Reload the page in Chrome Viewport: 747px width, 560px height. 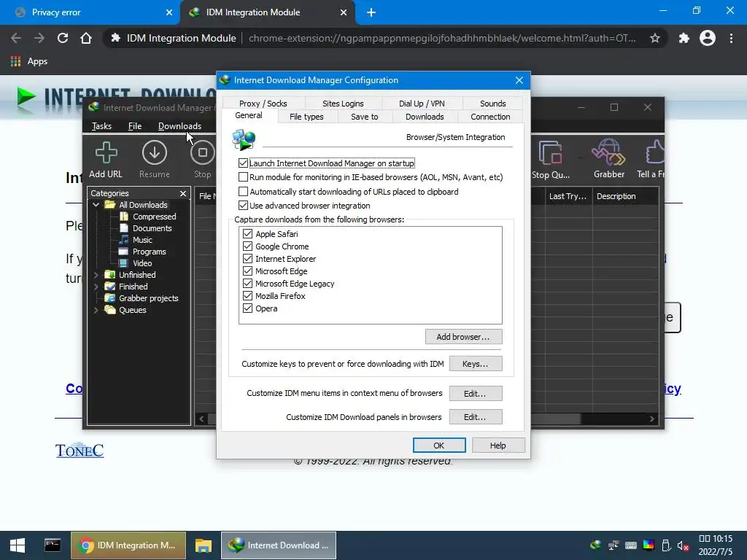(63, 38)
